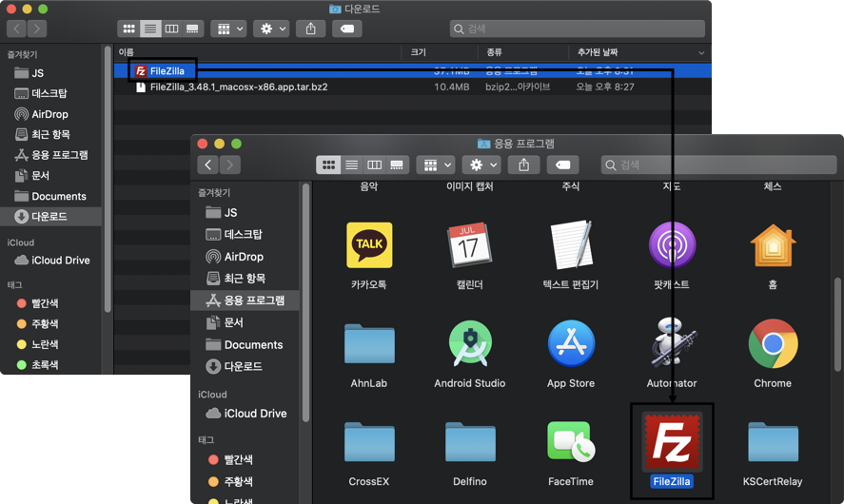Open the Automator app icon

672,343
